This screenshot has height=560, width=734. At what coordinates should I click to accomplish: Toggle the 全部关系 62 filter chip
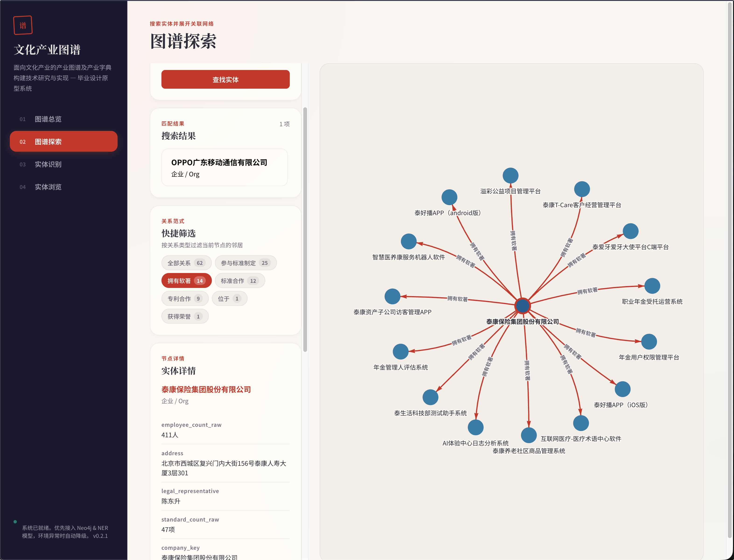[x=186, y=263]
